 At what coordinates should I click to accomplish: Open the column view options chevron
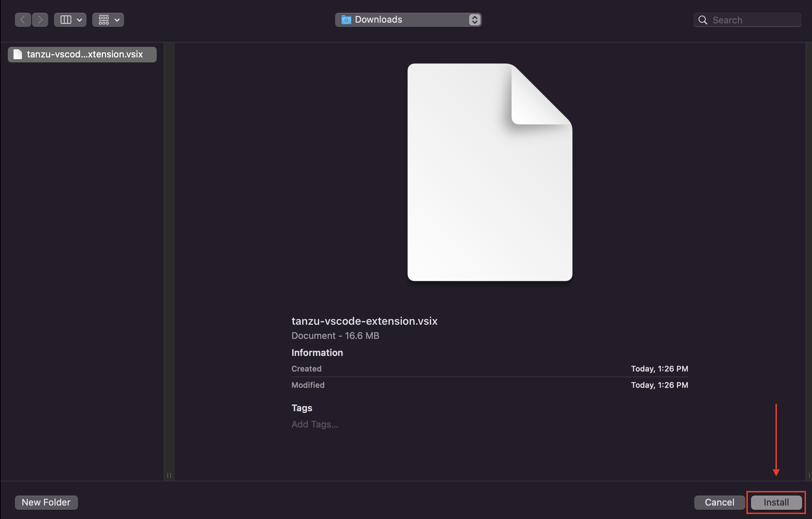[x=79, y=20]
